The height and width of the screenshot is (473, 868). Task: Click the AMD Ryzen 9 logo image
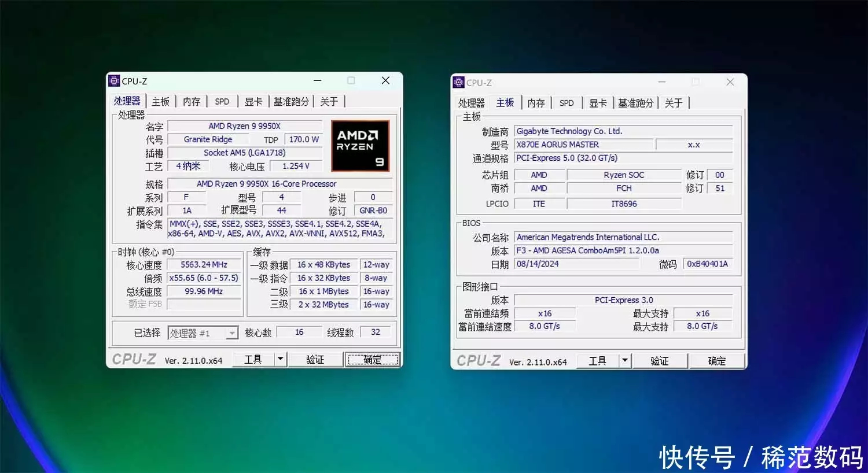tap(360, 146)
